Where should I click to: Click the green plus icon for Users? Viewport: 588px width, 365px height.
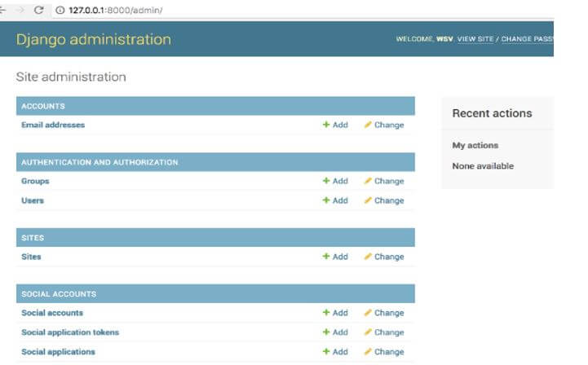point(326,200)
